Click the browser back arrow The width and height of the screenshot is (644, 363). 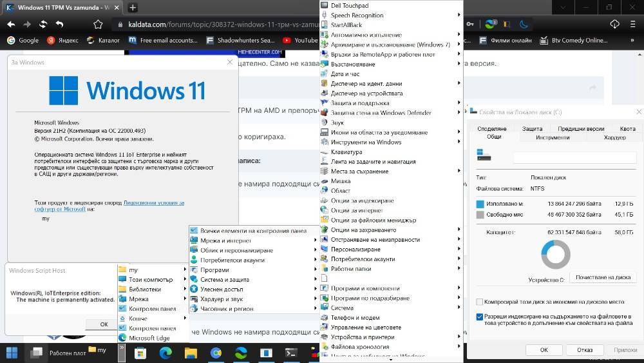[11, 25]
